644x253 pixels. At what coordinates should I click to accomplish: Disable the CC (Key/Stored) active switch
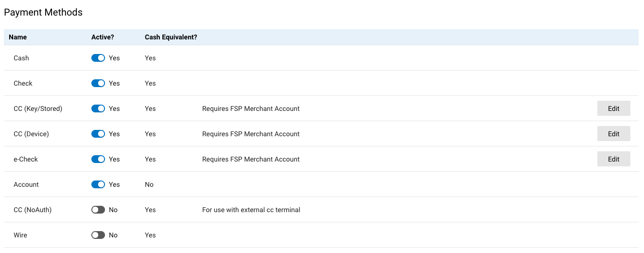pos(98,108)
